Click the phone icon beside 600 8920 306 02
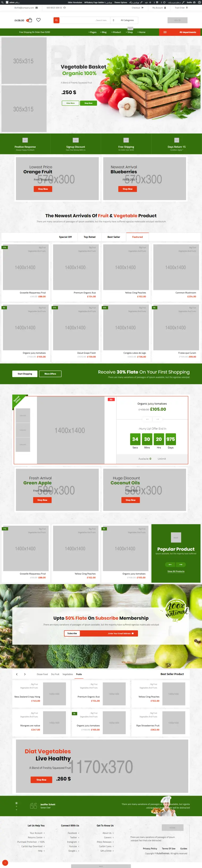 tap(65, 8)
